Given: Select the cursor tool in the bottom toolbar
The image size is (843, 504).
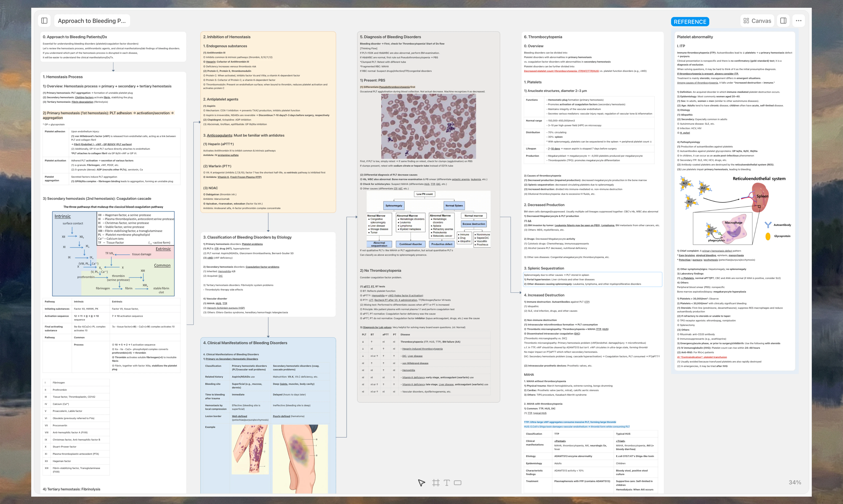Looking at the screenshot, I should click(x=421, y=483).
